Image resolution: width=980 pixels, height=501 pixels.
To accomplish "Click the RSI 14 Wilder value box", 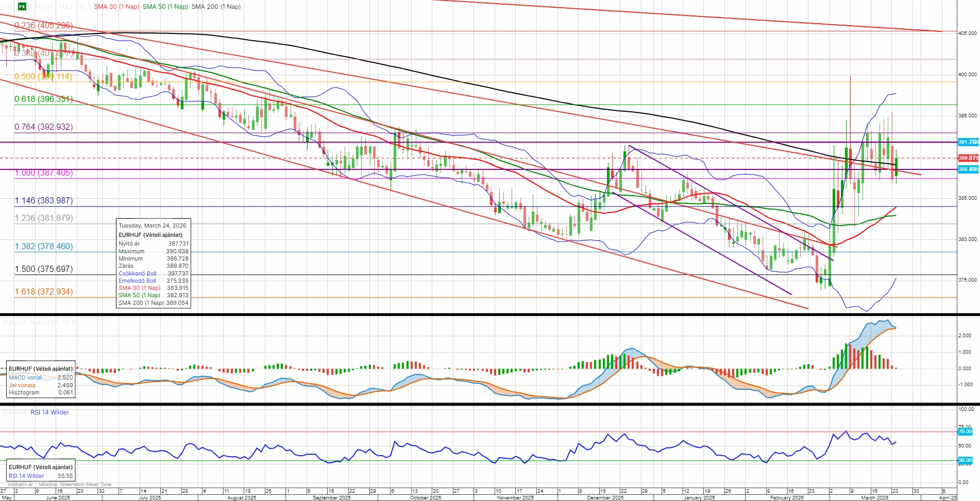I will tap(41, 471).
